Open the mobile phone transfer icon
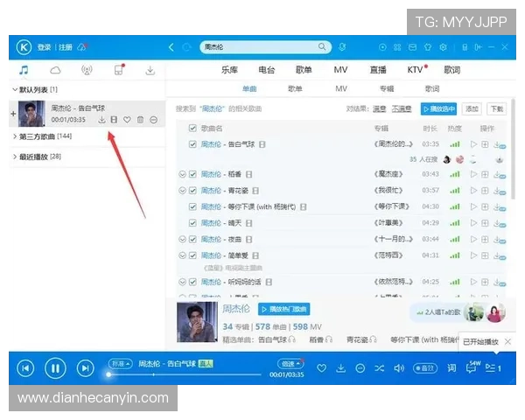This screenshot has height=420, width=525. coord(118,70)
